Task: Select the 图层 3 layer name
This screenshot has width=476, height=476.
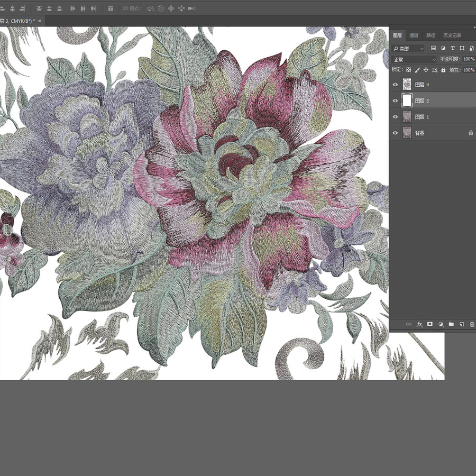Action: point(422,101)
